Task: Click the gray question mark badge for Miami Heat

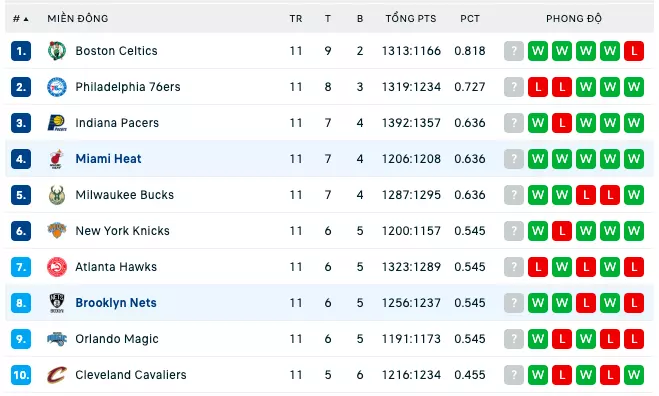Action: click(514, 159)
